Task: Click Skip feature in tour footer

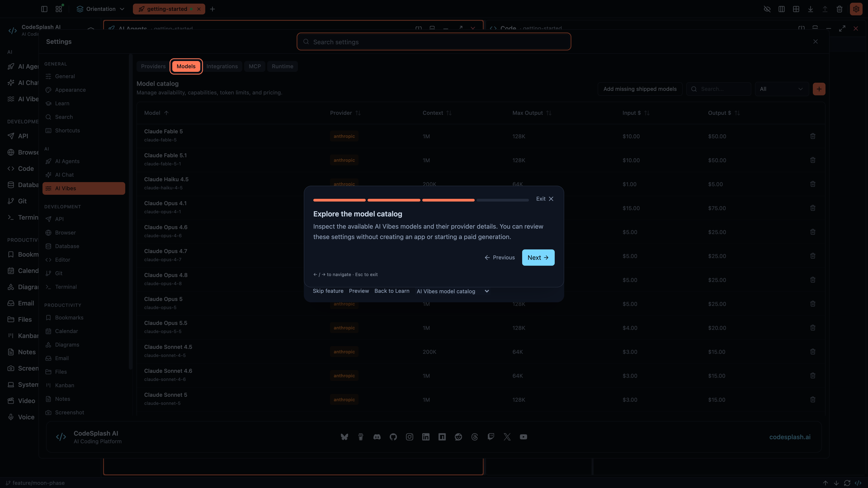Action: (328, 291)
